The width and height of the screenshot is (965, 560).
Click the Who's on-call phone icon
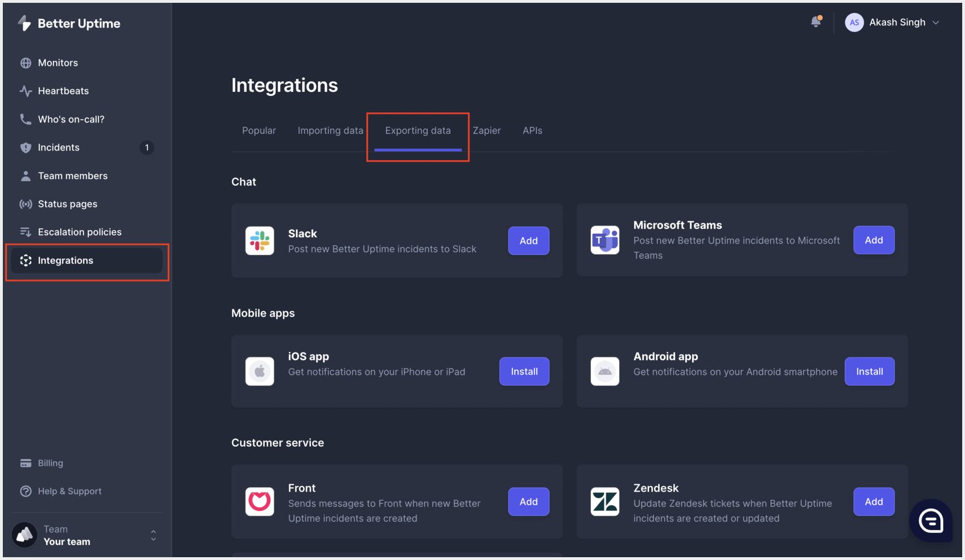pyautogui.click(x=26, y=119)
